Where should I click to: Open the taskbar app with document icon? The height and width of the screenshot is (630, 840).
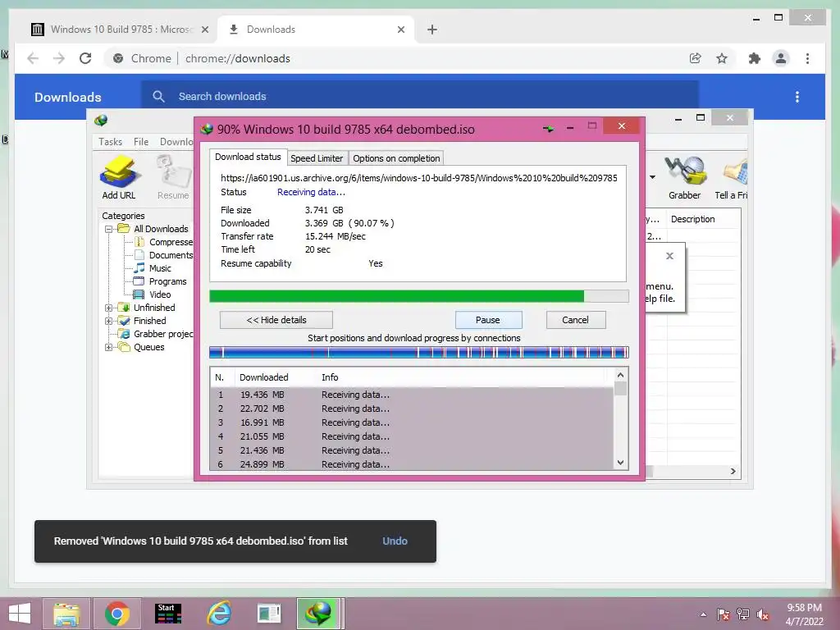pyautogui.click(x=269, y=614)
